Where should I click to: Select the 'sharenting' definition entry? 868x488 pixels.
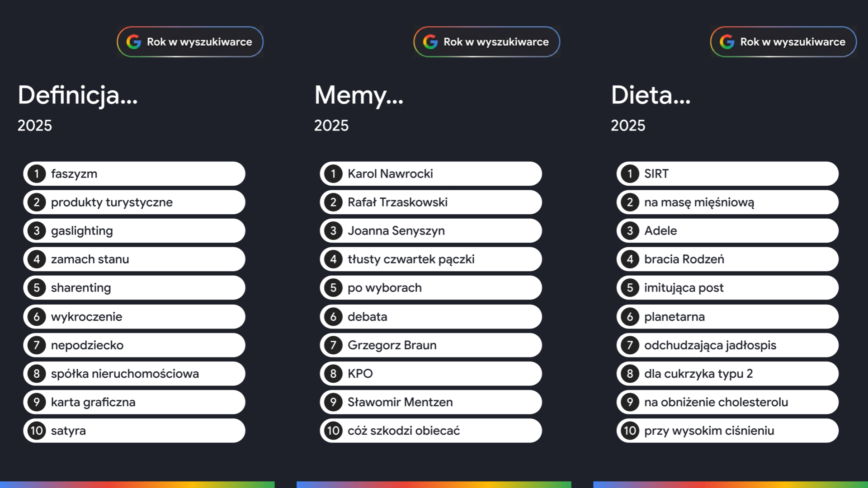point(134,288)
